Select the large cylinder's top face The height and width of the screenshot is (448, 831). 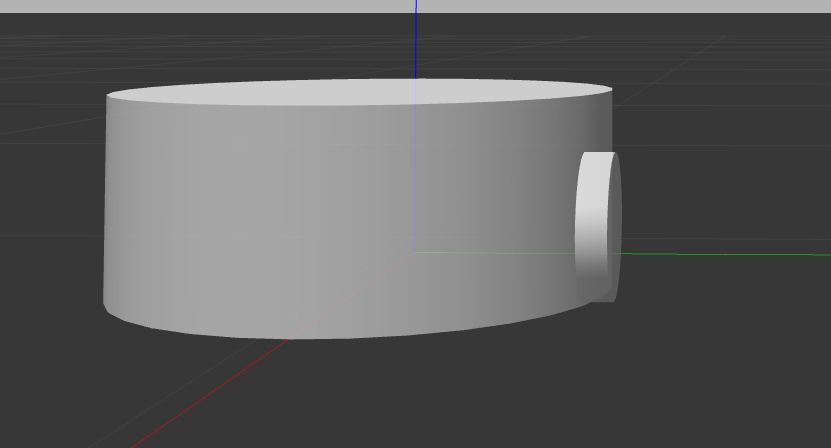(360, 92)
